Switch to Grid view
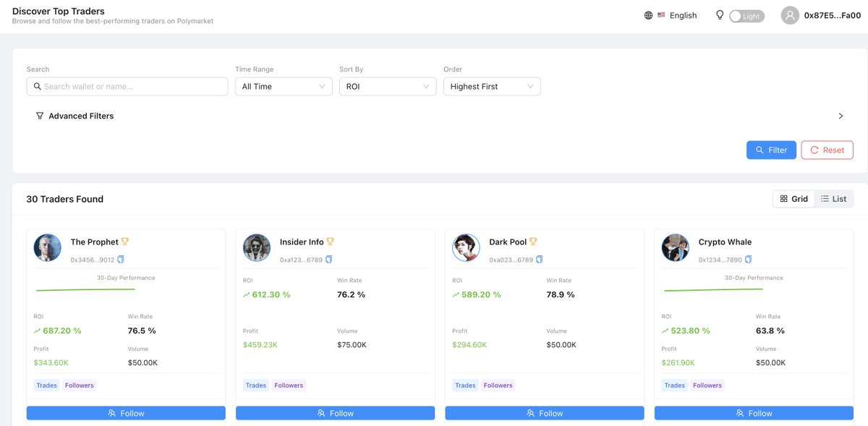Screen dimensions: 868x426 coord(794,199)
